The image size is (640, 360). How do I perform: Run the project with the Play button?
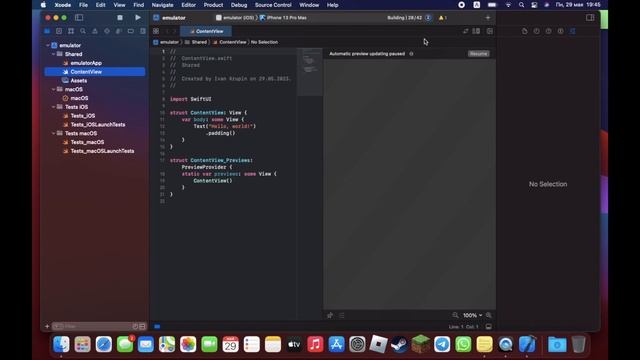pyautogui.click(x=138, y=18)
